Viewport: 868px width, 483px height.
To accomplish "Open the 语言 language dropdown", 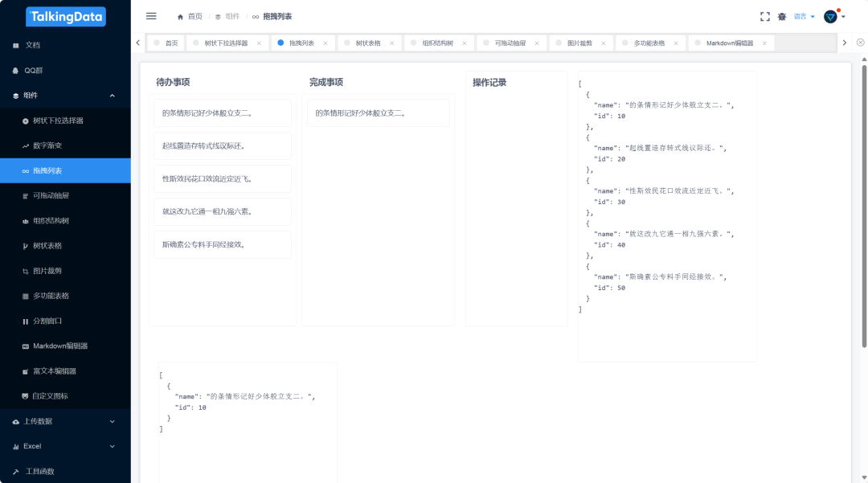I will coord(805,17).
